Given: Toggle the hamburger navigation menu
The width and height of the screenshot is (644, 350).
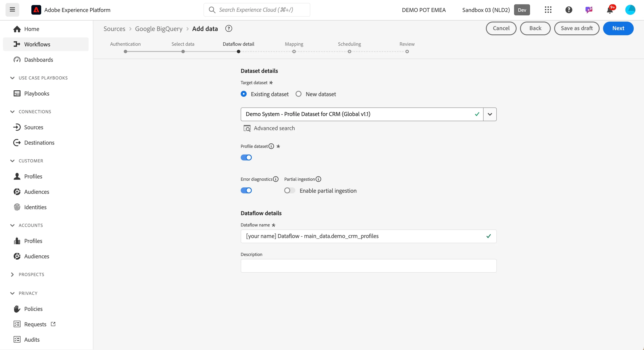Looking at the screenshot, I should pyautogui.click(x=12, y=10).
